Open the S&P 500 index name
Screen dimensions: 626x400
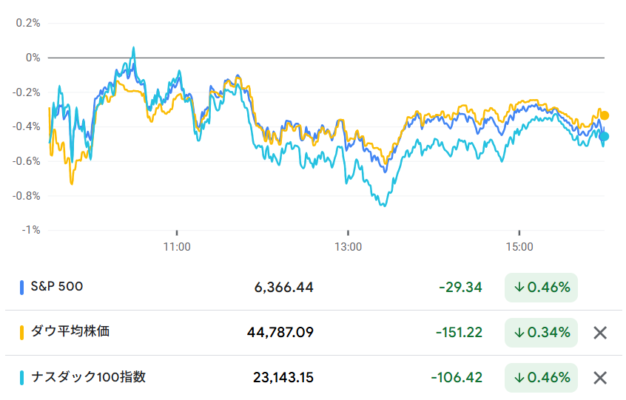[57, 287]
